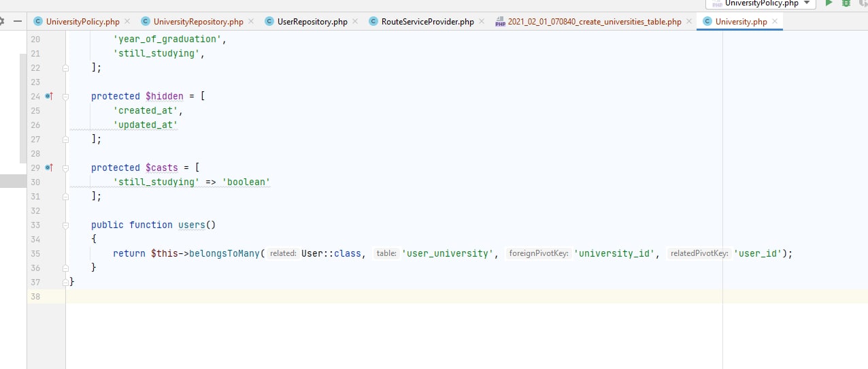The height and width of the screenshot is (369, 868).
Task: Start debugging with the bug icon
Action: [x=846, y=3]
